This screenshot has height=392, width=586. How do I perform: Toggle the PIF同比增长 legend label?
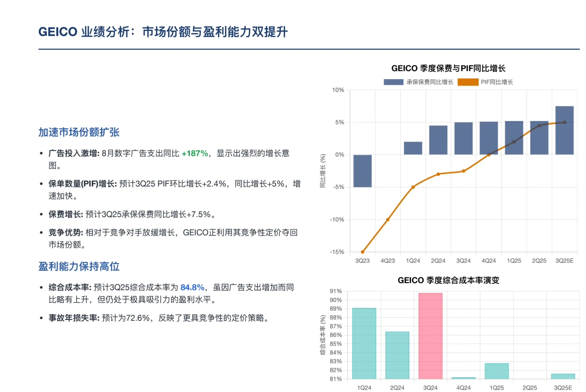click(x=497, y=82)
